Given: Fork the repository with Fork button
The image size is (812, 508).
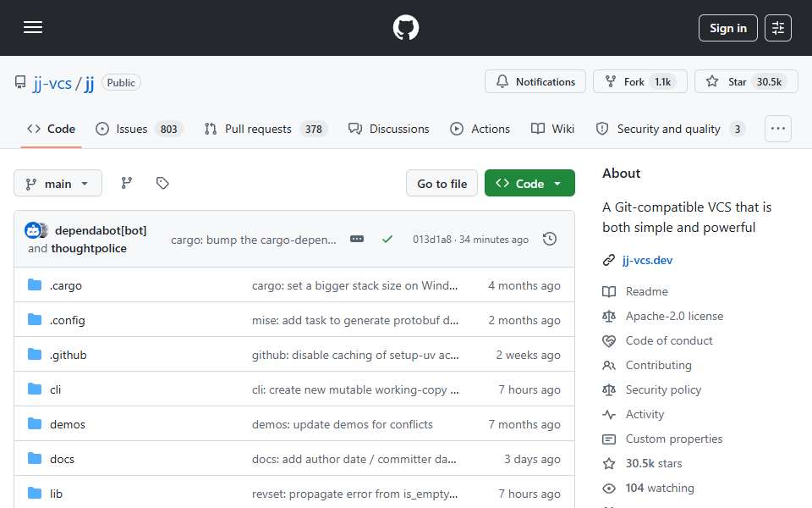Looking at the screenshot, I should [639, 81].
